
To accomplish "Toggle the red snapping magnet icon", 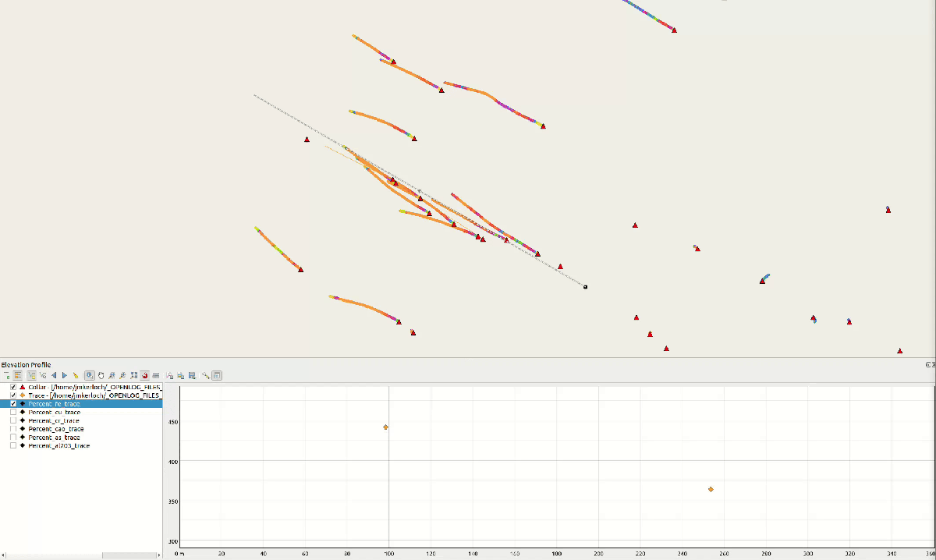I will pos(145,375).
